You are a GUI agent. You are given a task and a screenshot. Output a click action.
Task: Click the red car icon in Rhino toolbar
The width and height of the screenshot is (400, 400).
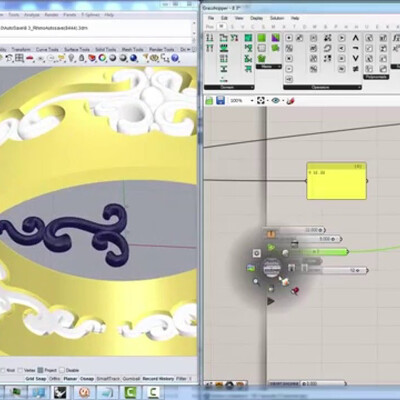click(30, 59)
